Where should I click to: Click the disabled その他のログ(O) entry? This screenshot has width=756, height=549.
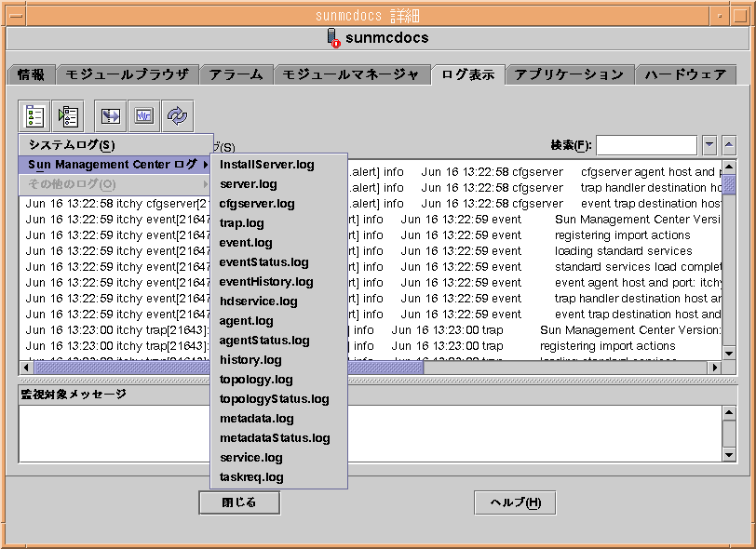(115, 184)
